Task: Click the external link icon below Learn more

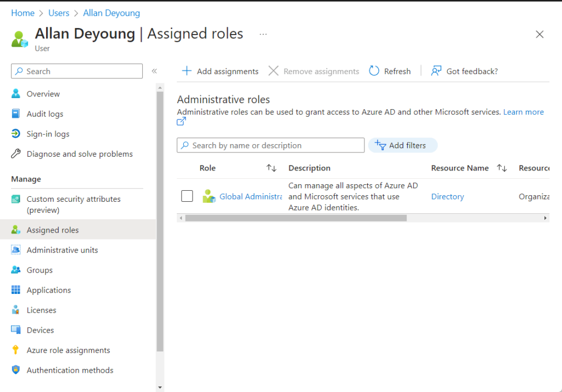Action: [181, 122]
